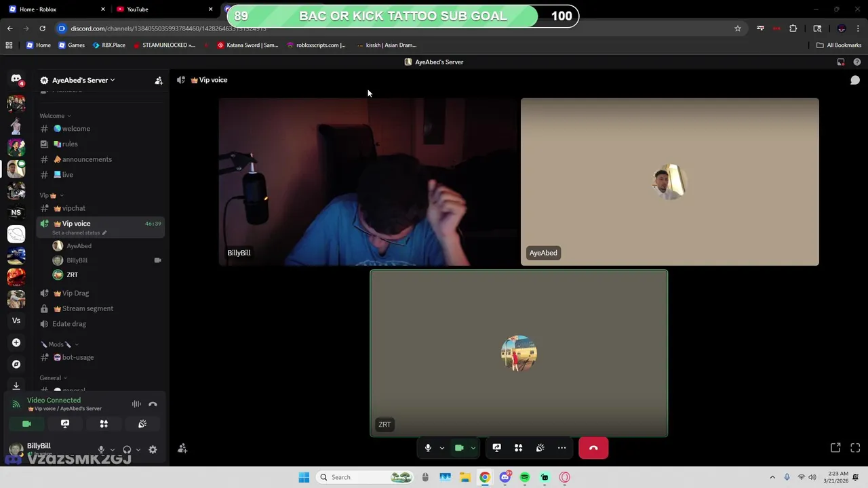The image size is (868, 488).
Task: Click Set a channel status link
Action: click(79, 232)
